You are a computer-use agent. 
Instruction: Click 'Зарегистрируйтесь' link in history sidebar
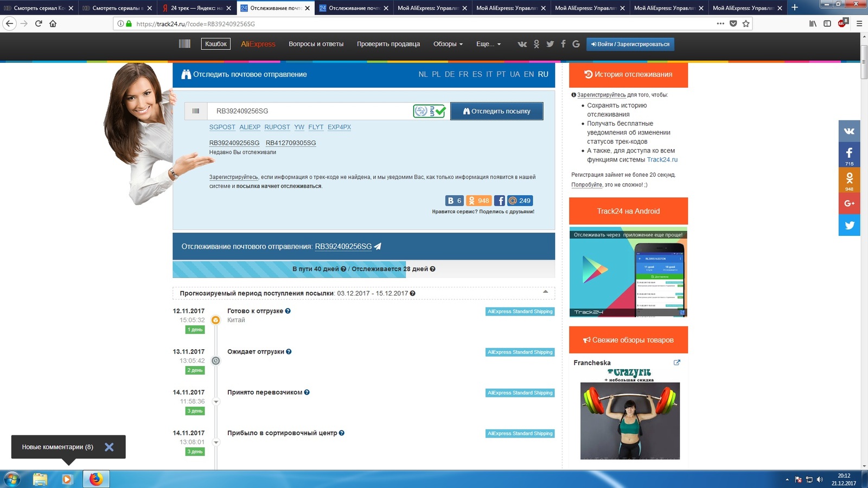(x=601, y=95)
